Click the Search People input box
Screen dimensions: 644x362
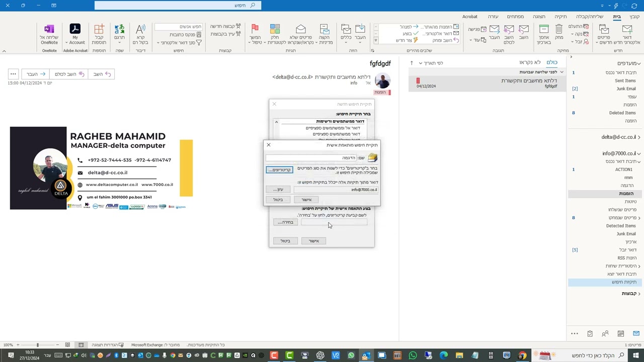click(x=178, y=27)
